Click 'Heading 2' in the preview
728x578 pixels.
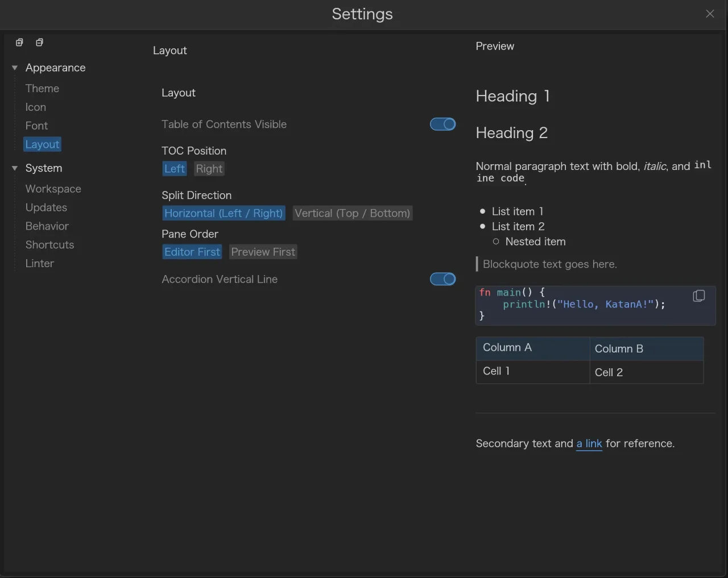click(512, 133)
